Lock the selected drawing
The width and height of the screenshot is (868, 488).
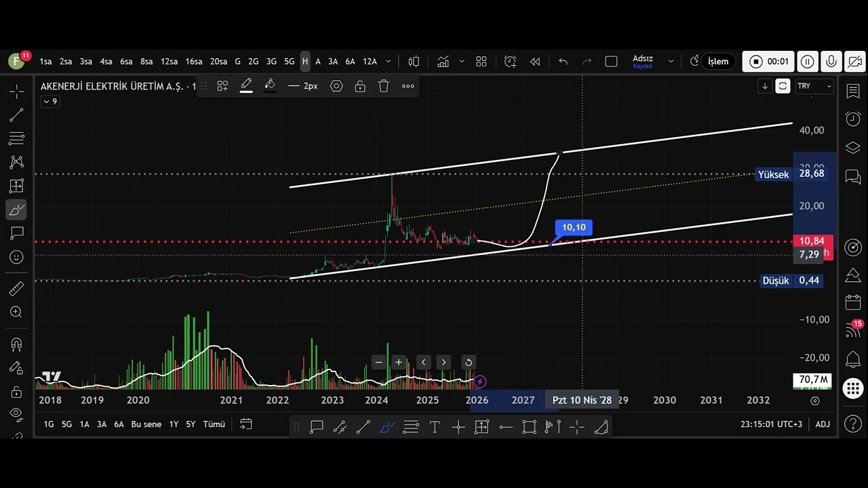360,86
